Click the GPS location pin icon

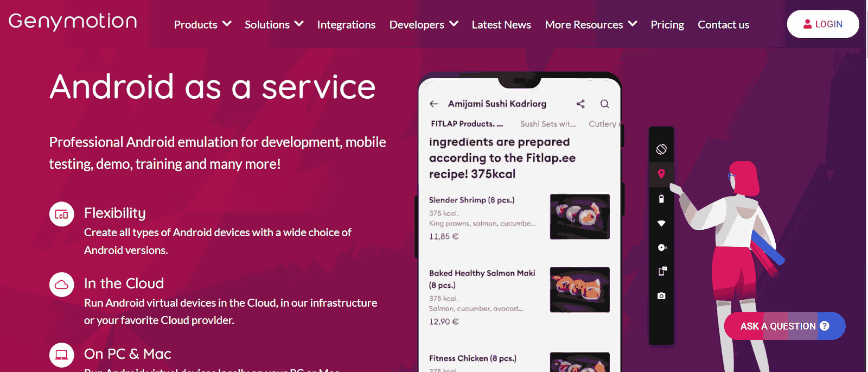point(661,174)
